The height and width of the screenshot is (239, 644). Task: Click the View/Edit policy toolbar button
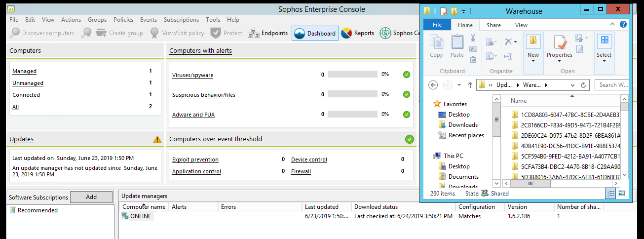(x=177, y=33)
